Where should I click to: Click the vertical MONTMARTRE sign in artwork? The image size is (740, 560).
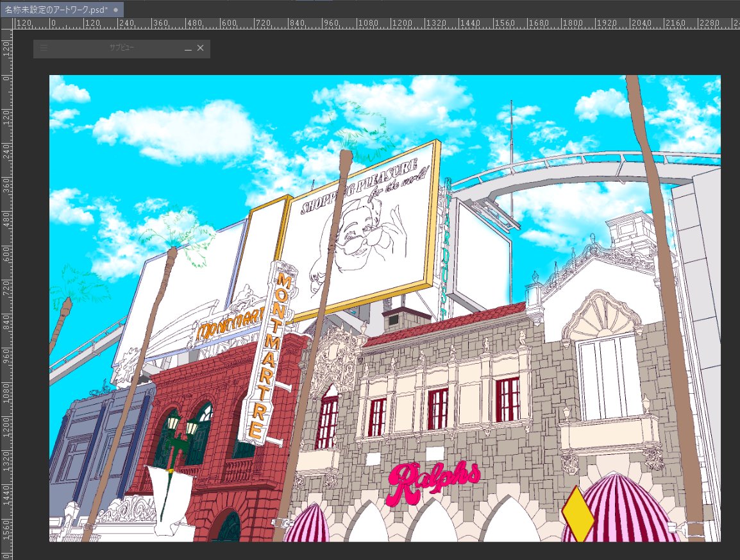point(269,354)
